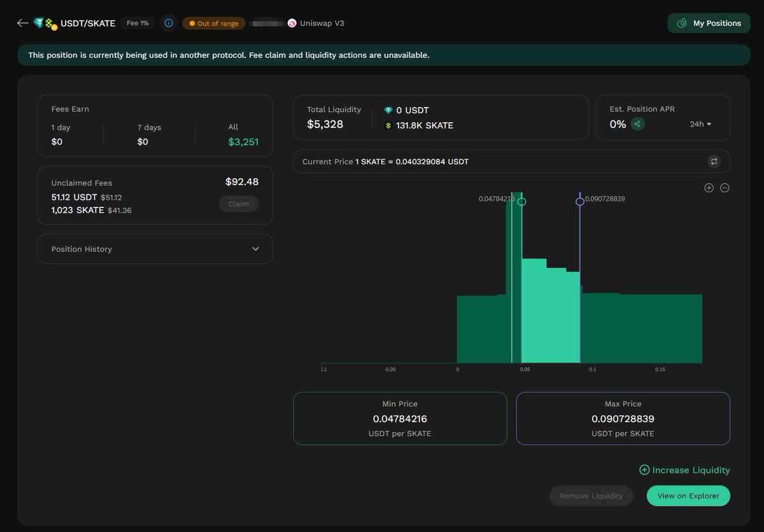Click the Out of range status badge
764x532 pixels.
[x=213, y=24]
